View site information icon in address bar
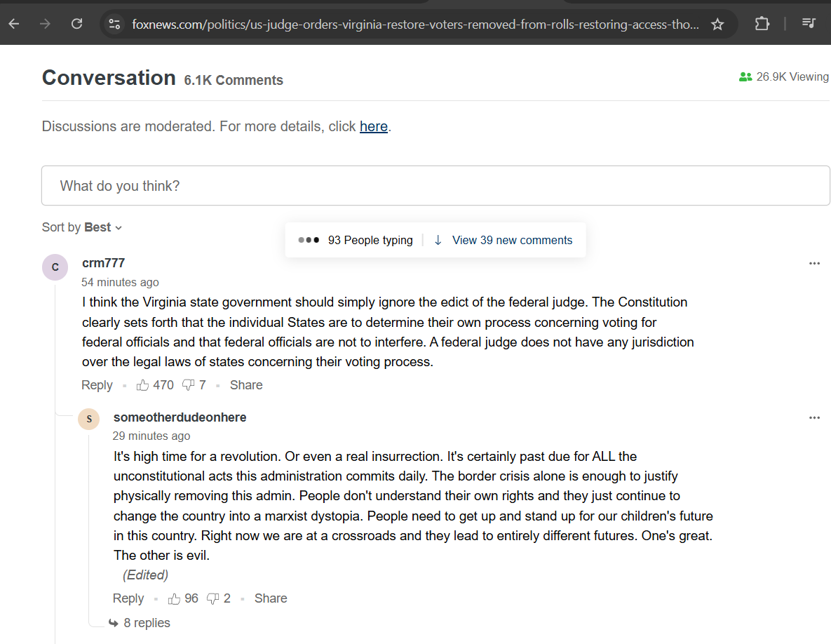Image resolution: width=831 pixels, height=644 pixels. coord(114,24)
